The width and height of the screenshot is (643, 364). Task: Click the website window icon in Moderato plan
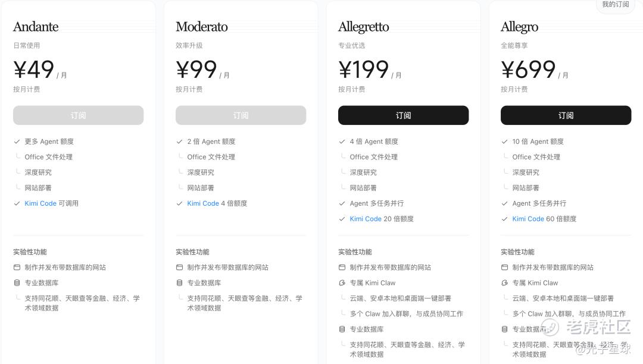point(179,268)
